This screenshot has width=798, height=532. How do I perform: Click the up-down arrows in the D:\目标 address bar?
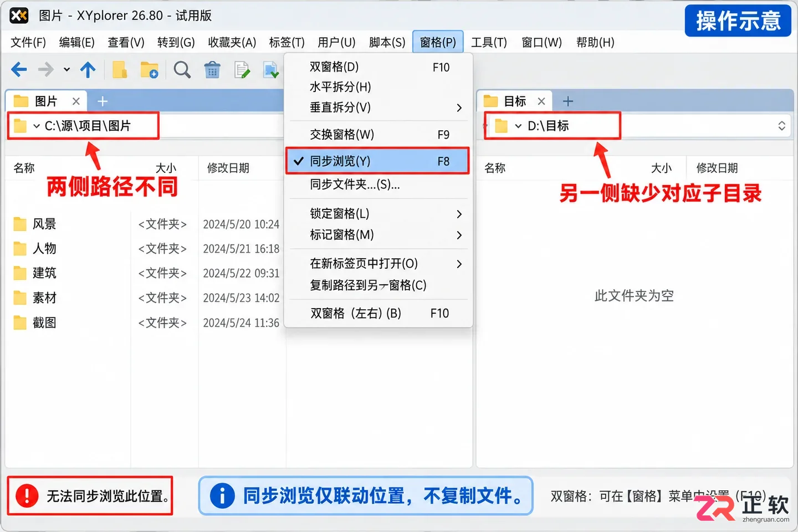click(x=781, y=126)
